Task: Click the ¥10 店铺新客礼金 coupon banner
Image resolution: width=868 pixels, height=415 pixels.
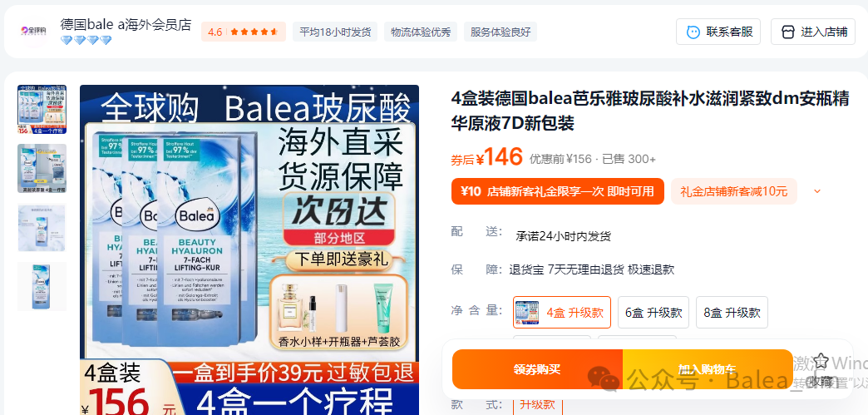Action: (557, 192)
